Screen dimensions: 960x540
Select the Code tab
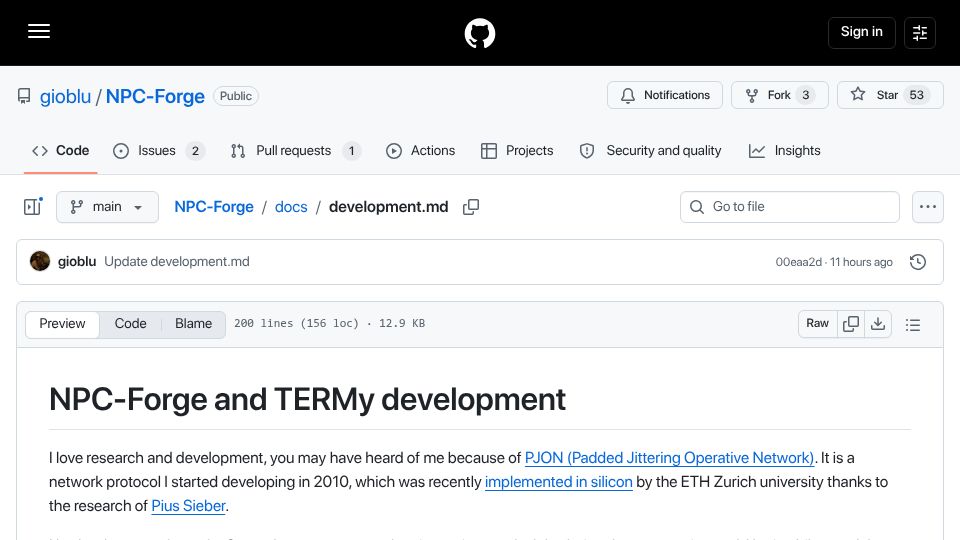point(61,151)
